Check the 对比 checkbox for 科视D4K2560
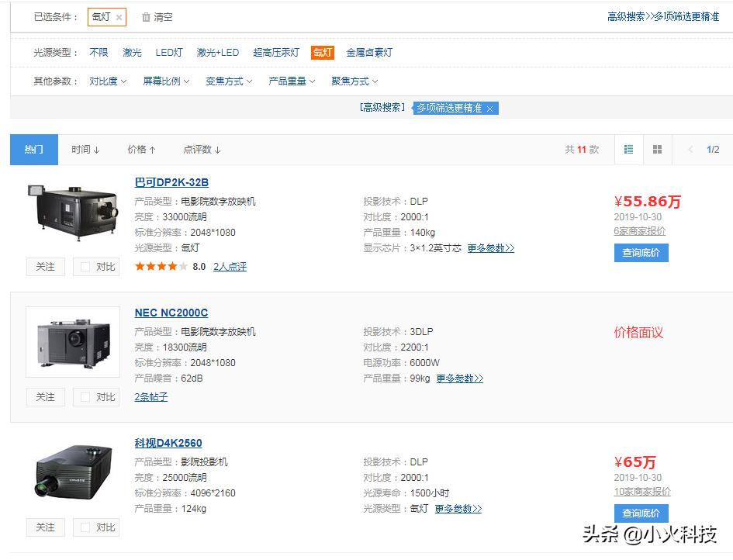The height and width of the screenshot is (560, 733). click(85, 527)
